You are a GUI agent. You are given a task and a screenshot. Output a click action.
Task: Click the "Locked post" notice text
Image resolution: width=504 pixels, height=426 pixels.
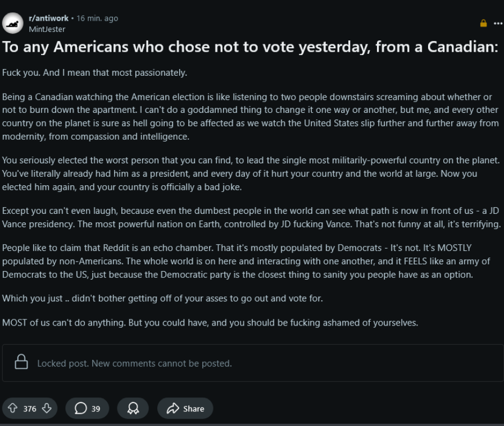(x=134, y=363)
